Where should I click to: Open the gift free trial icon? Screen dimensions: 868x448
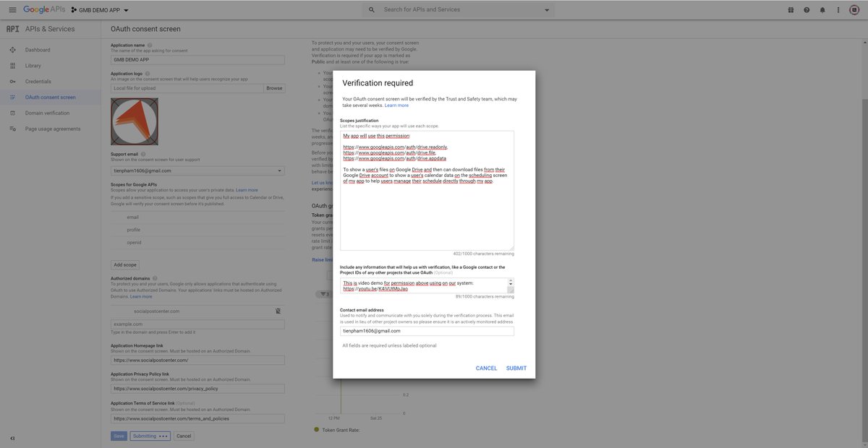[791, 10]
